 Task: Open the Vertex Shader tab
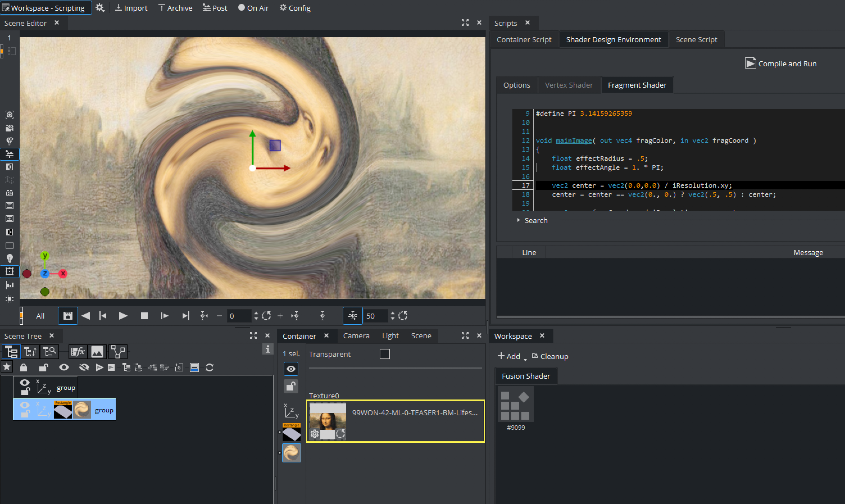[x=569, y=85]
